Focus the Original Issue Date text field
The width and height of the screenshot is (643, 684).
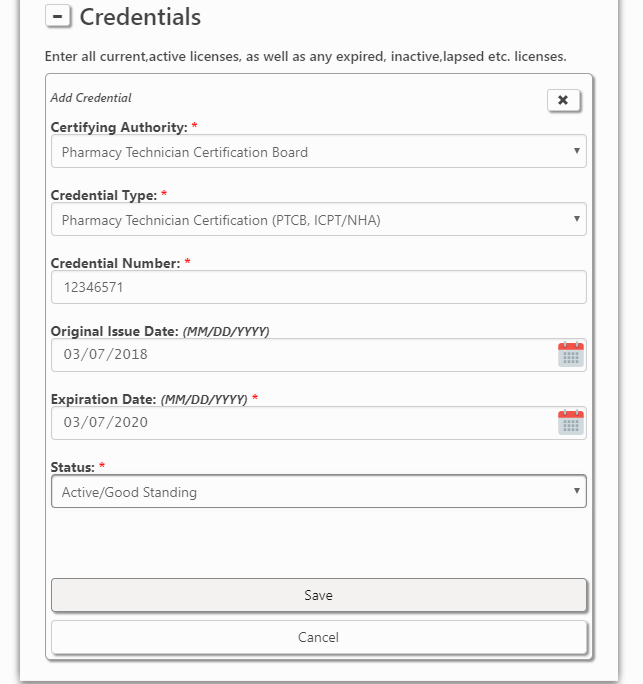[x=300, y=355]
